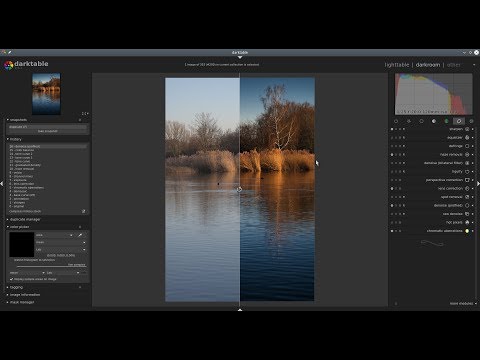This screenshot has width=480, height=360.
Task: Click the hot pixels module icon
Action: (467, 222)
